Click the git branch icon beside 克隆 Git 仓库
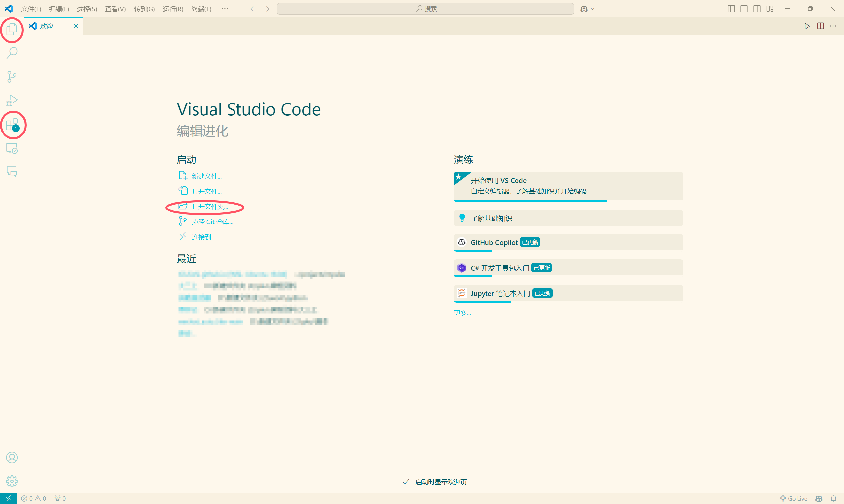 183,221
